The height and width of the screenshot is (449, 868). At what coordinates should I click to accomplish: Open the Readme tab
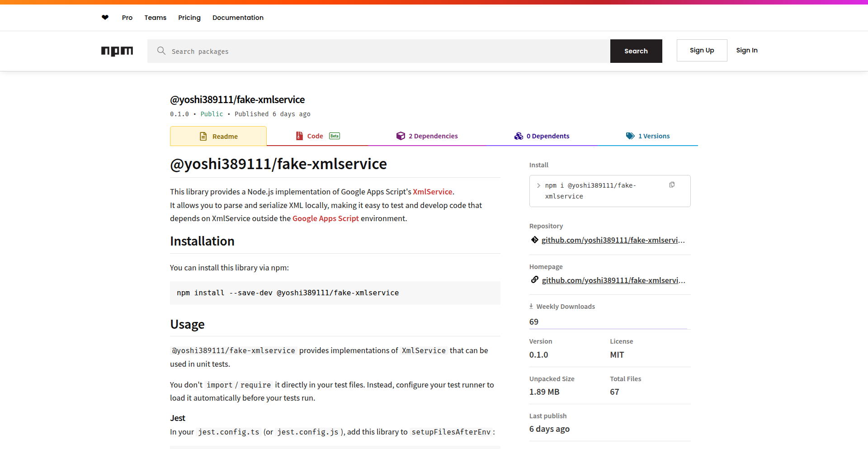click(218, 136)
